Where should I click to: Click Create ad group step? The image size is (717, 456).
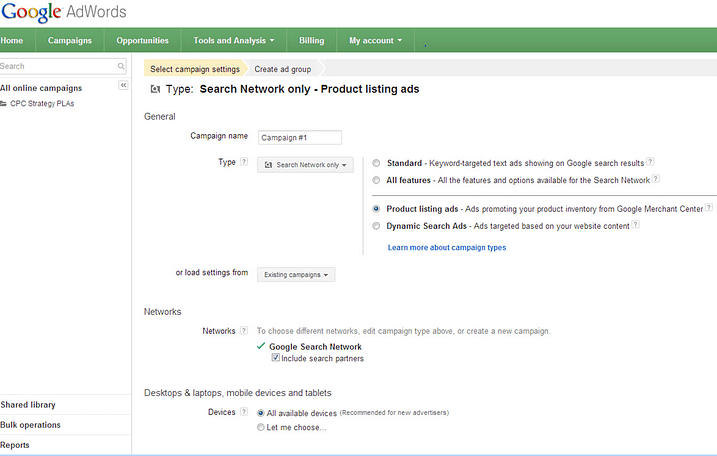pos(283,69)
